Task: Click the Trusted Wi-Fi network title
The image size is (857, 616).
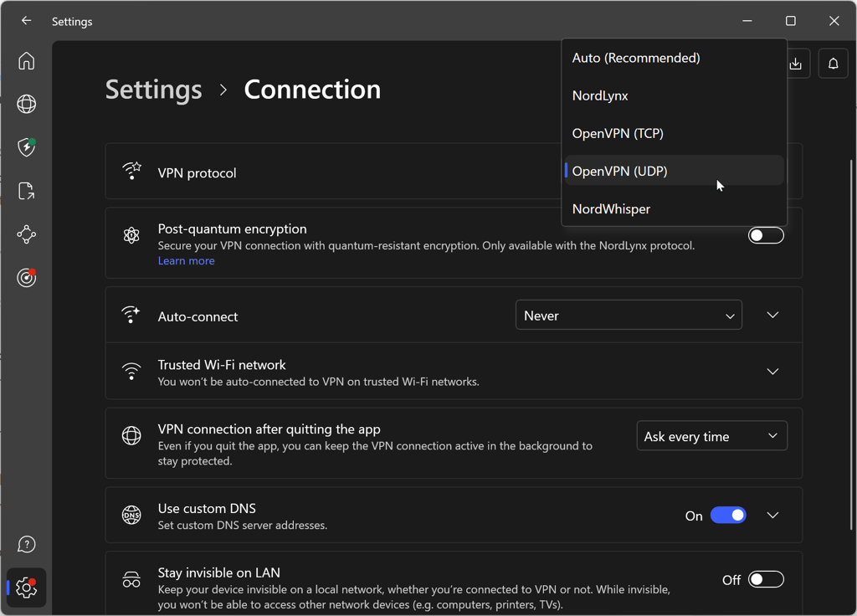Action: pos(221,365)
